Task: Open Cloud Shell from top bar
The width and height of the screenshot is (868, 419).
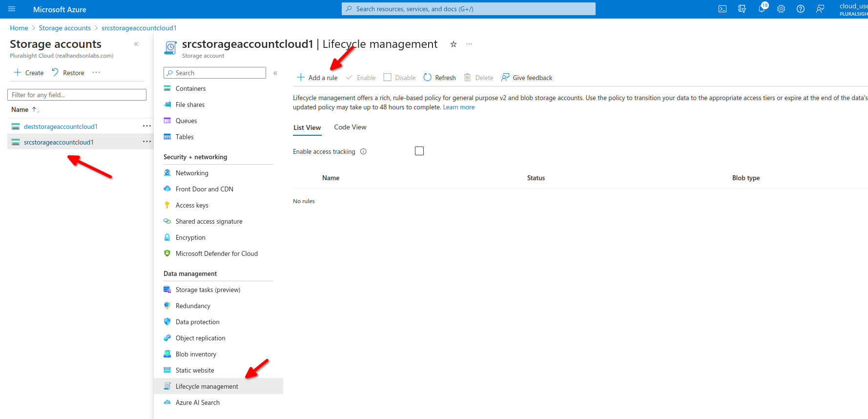Action: point(723,9)
